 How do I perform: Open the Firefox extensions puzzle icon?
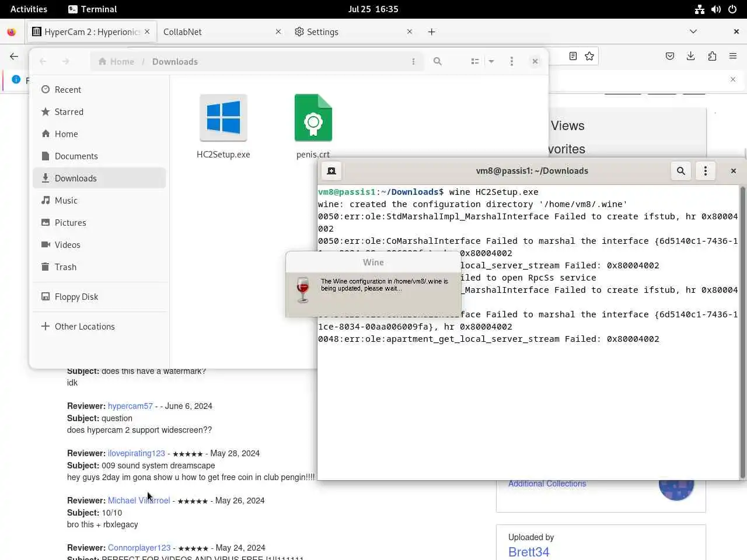(712, 56)
